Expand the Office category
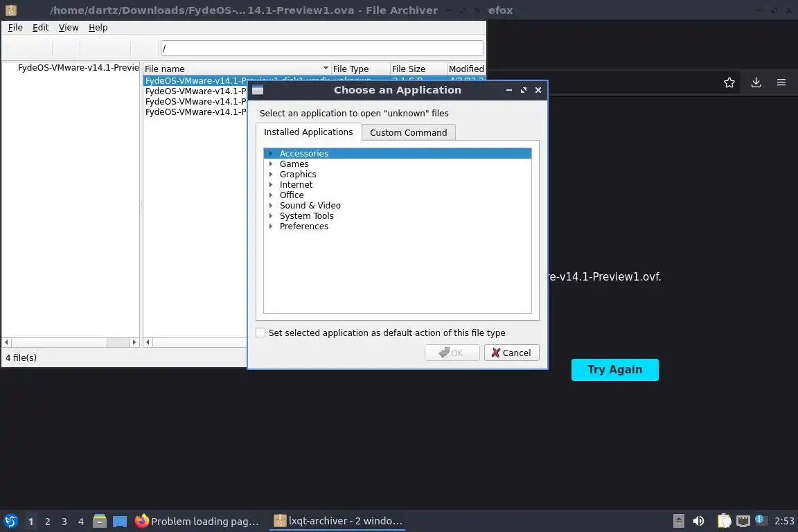The height and width of the screenshot is (532, 798). pos(271,195)
